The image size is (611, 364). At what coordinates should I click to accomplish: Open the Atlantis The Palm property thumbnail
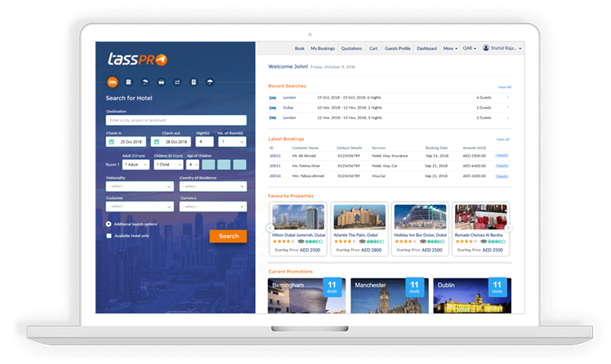coord(359,217)
